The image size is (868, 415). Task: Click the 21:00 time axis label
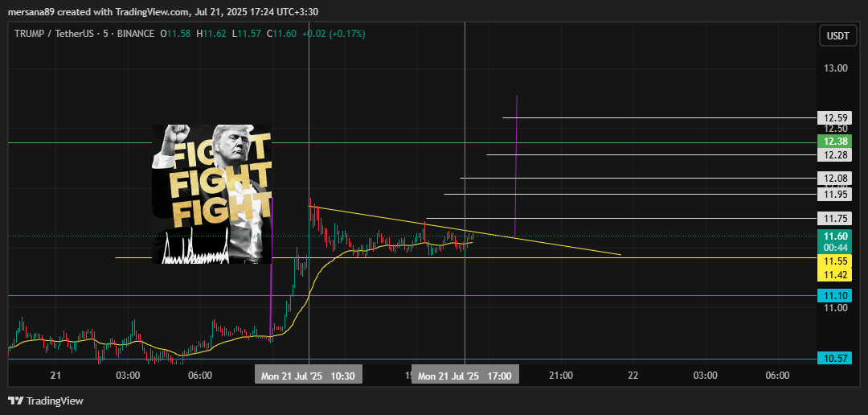[x=561, y=376]
